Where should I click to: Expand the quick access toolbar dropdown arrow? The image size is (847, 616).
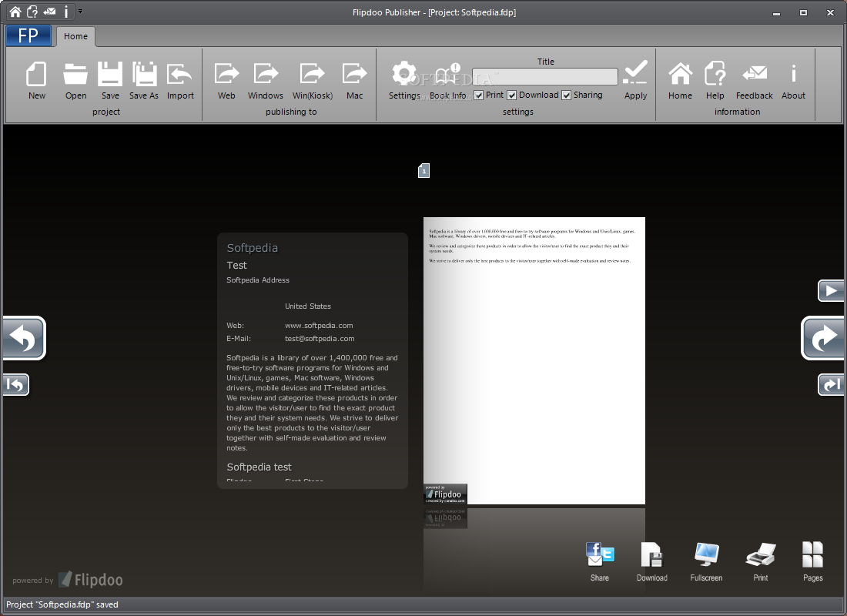click(81, 11)
